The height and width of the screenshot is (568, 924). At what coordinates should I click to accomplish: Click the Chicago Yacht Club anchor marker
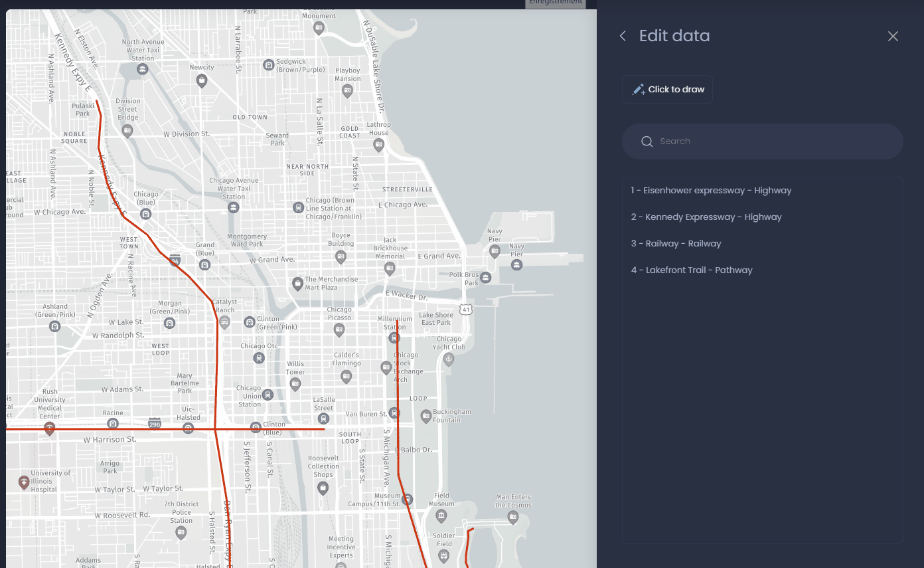448,359
